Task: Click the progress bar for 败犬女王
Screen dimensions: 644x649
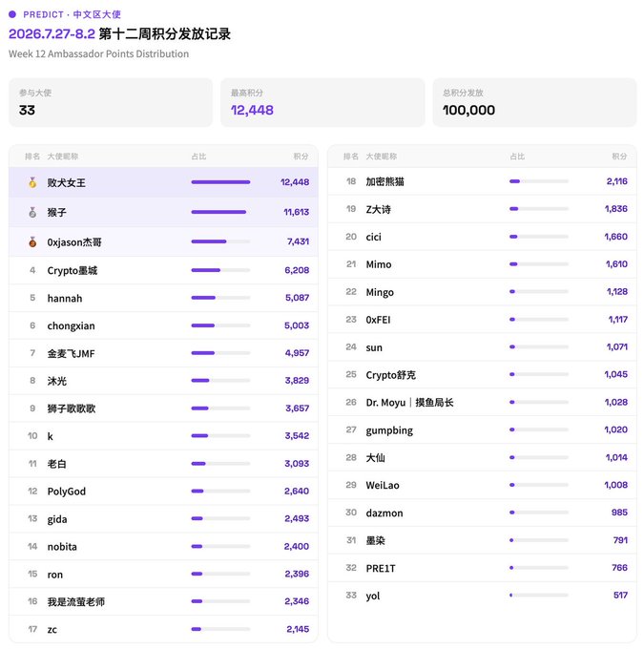Action: (x=220, y=182)
